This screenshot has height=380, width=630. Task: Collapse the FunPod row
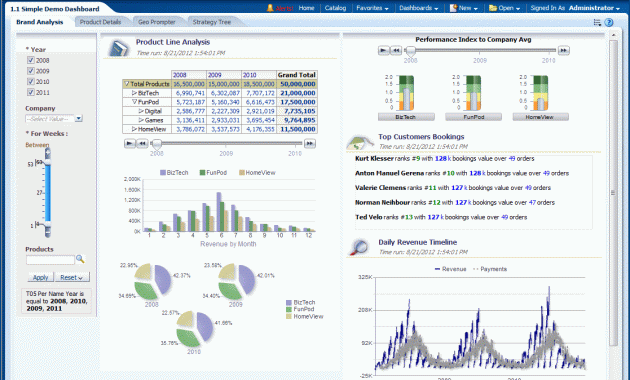[x=135, y=102]
